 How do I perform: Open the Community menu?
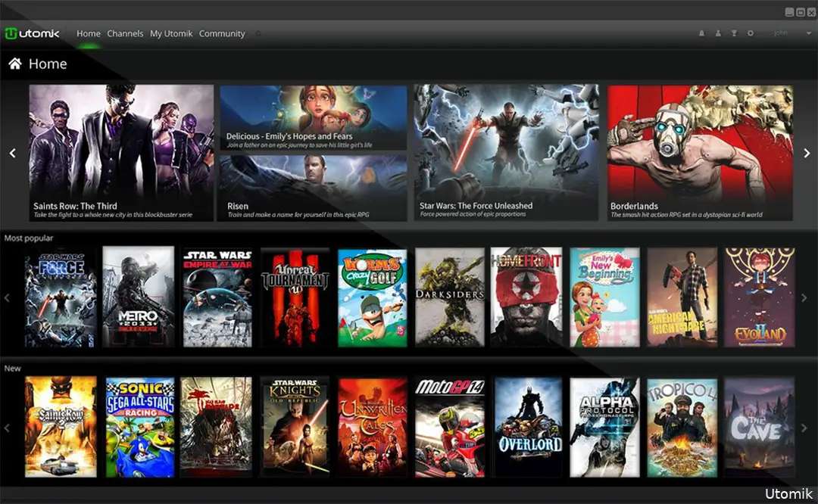click(x=222, y=33)
